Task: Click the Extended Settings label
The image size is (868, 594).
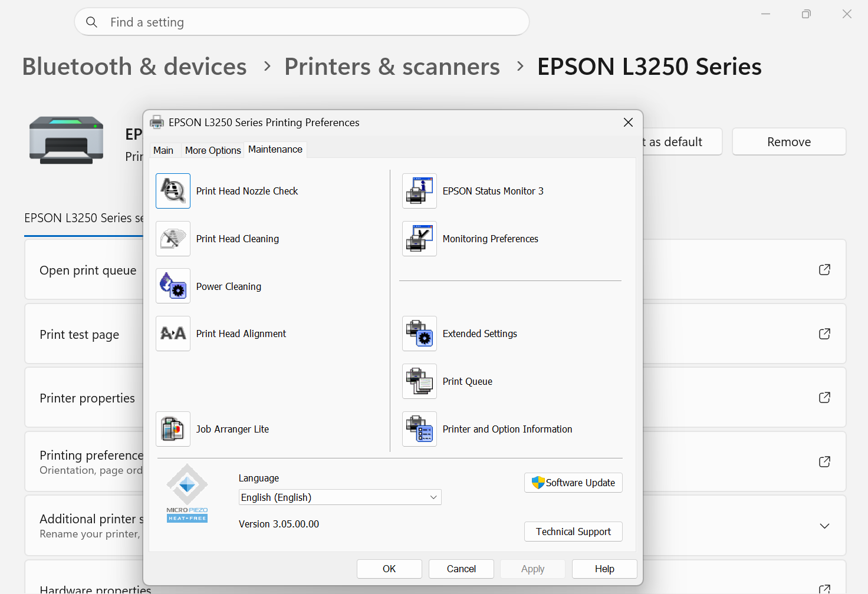Action: pos(480,334)
